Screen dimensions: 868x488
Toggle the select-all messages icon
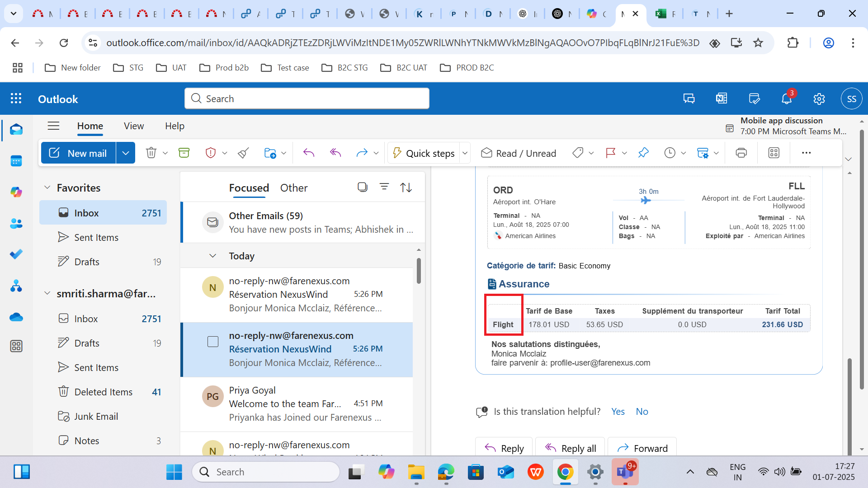362,187
